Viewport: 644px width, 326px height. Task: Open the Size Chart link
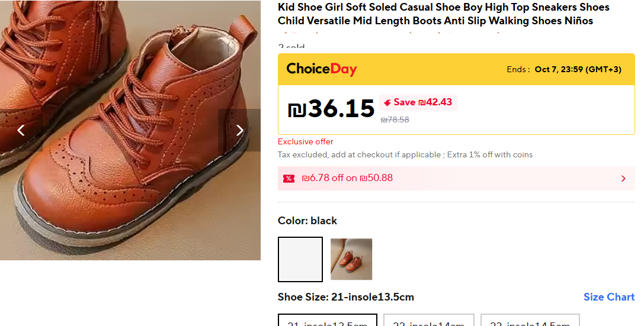[608, 297]
